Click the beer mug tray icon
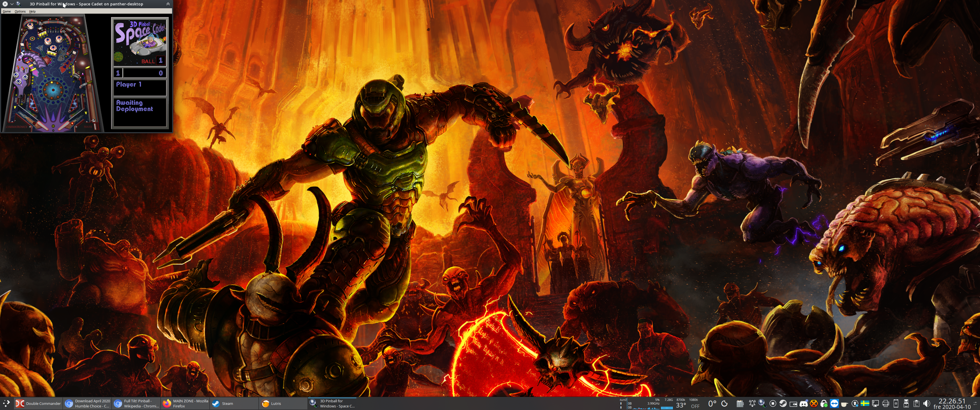This screenshot has height=410, width=980. point(740,403)
